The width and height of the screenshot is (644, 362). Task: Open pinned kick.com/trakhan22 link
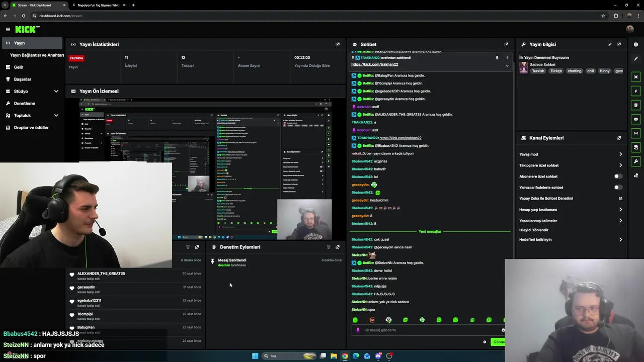click(374, 64)
